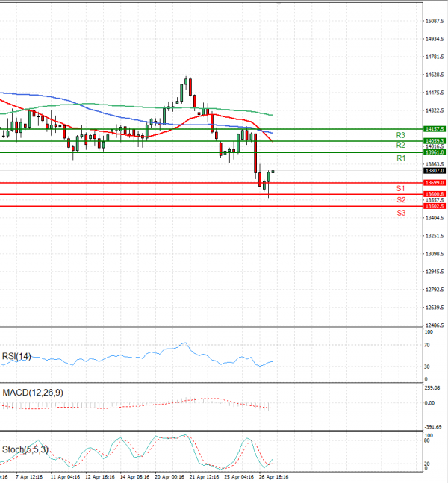Select the 13502.5 support price tag

click(435, 206)
